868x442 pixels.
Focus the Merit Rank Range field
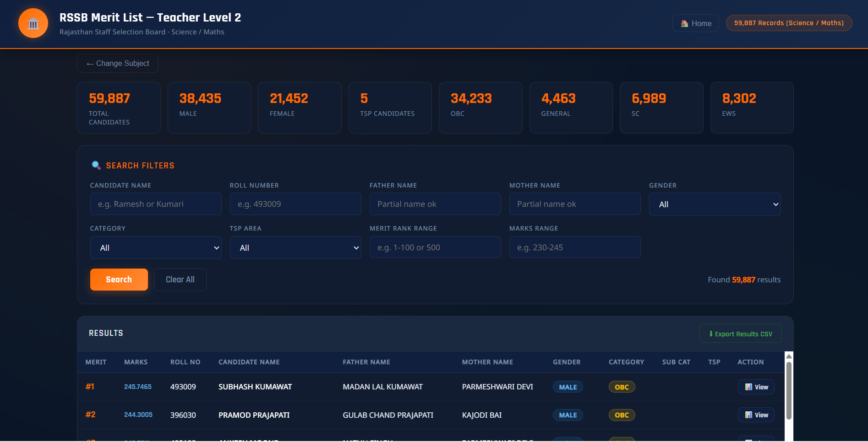435,247
